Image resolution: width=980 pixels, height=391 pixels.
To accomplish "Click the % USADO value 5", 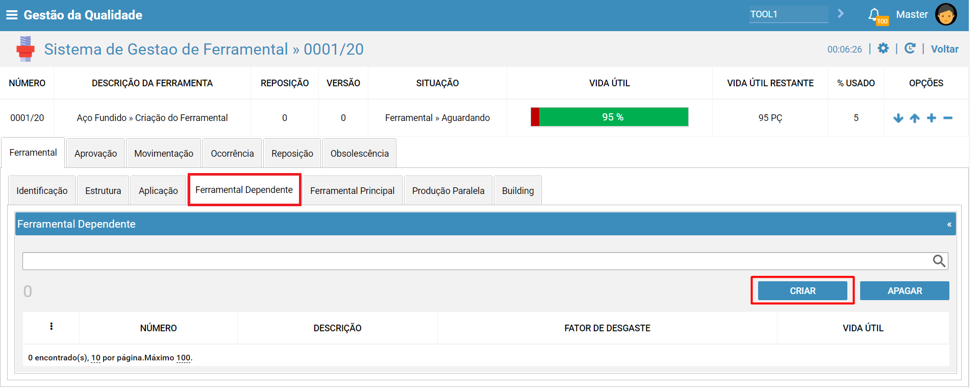I will point(856,118).
